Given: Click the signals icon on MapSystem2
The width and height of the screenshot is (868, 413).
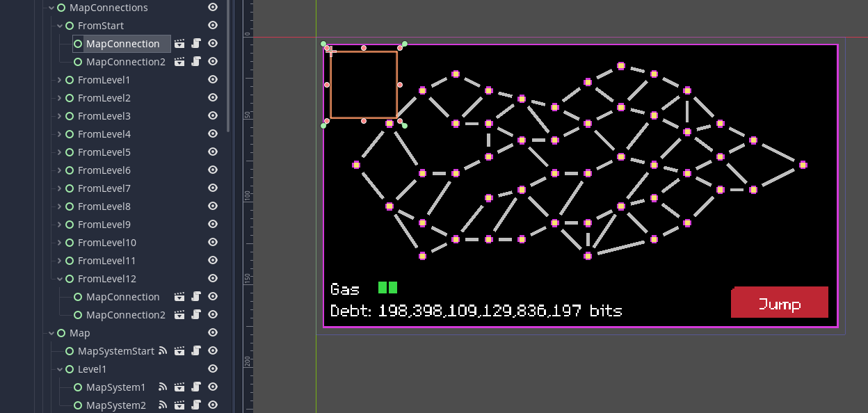Looking at the screenshot, I should (163, 405).
